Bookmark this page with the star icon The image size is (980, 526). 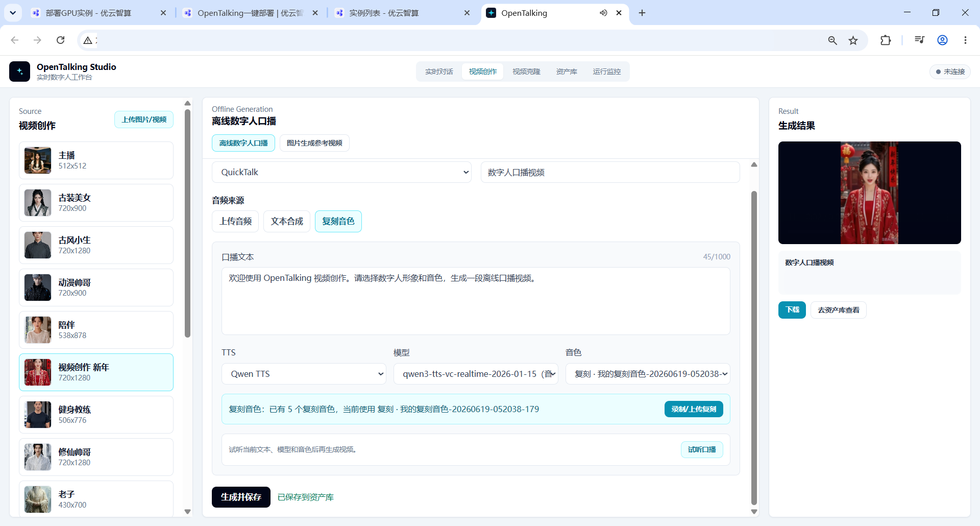(x=853, y=40)
